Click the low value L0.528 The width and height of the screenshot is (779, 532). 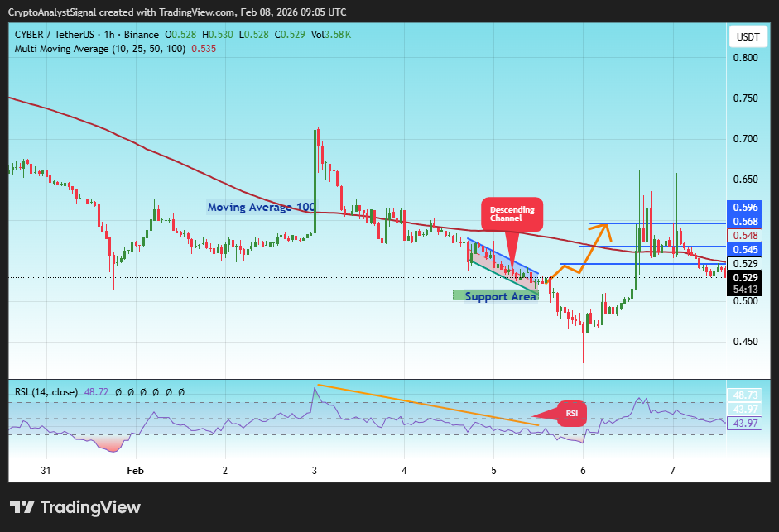tap(254, 35)
